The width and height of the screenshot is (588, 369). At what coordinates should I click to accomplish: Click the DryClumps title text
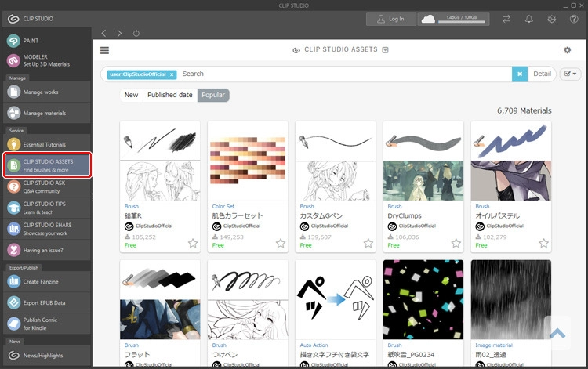coord(405,215)
